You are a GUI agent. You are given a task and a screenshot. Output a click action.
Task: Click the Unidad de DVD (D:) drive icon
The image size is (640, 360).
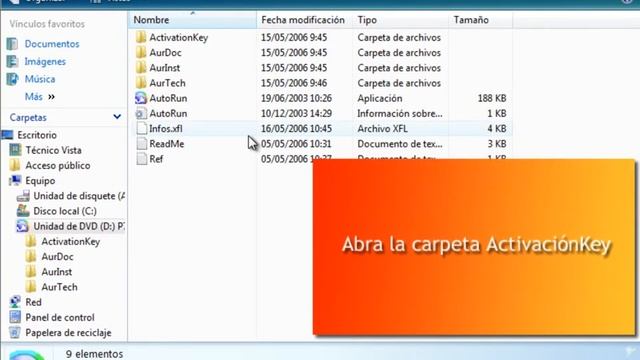pyautogui.click(x=22, y=226)
